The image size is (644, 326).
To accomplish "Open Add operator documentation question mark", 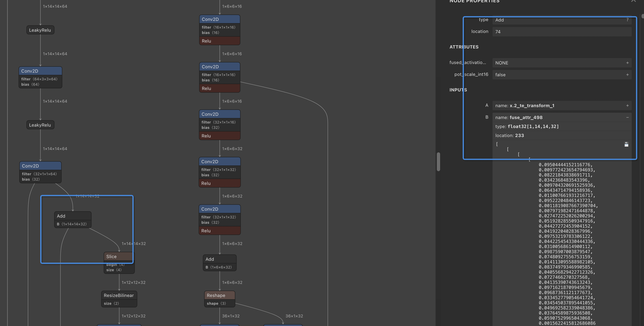I will [x=627, y=20].
